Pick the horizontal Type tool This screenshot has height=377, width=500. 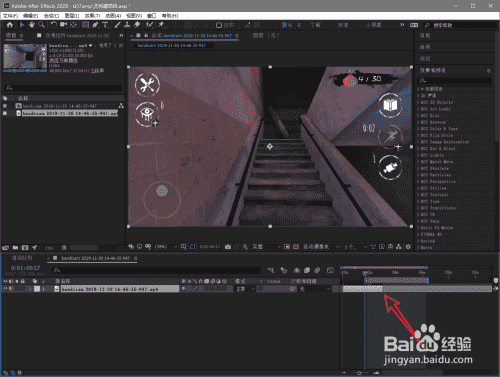[105, 25]
